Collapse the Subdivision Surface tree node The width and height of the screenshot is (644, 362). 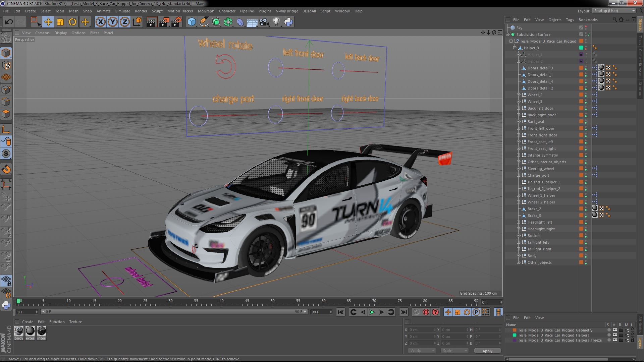point(507,35)
